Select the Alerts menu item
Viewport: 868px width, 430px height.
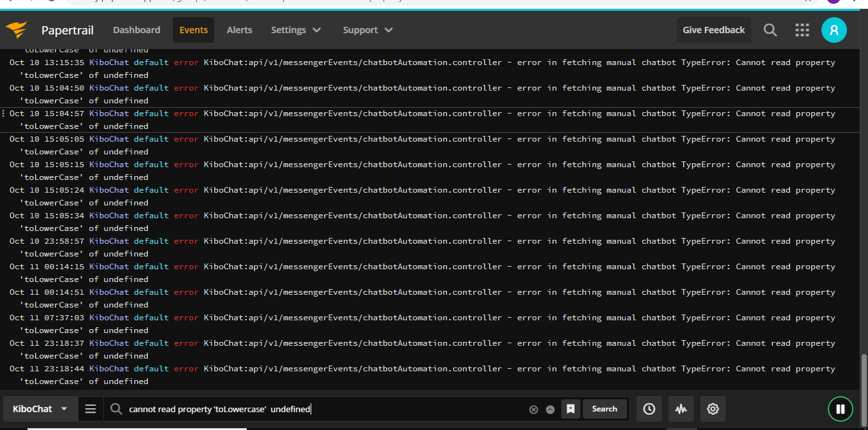[239, 29]
